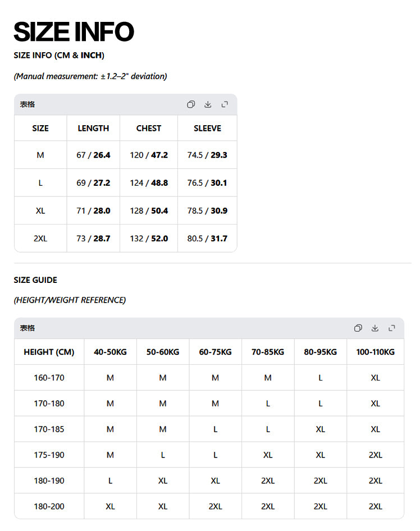This screenshot has height=531, width=420.
Task: Select the 180-200 height row label
Action: (49, 506)
